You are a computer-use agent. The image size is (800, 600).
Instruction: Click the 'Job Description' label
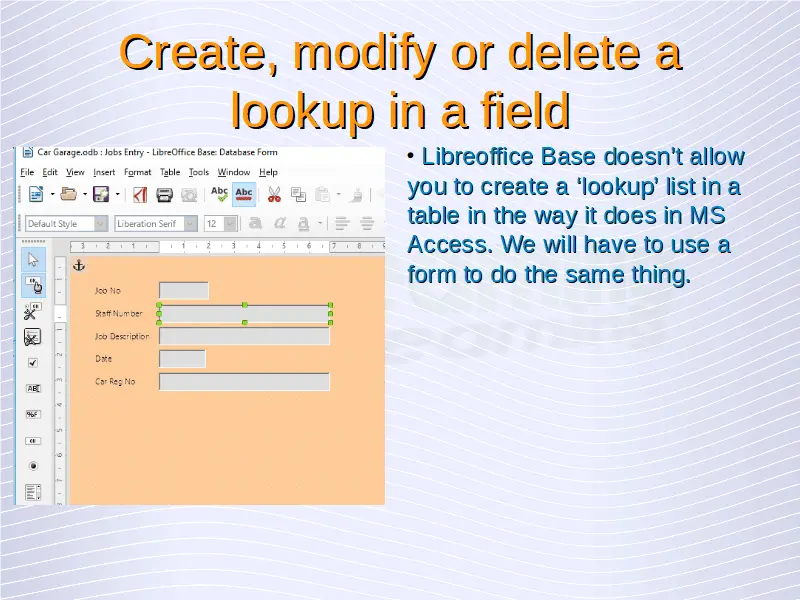[x=122, y=336]
